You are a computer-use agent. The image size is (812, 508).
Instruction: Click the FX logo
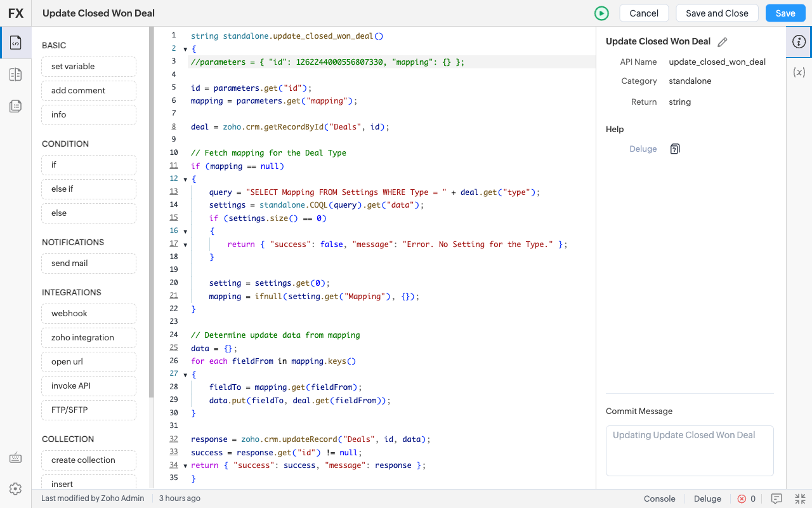(x=16, y=13)
